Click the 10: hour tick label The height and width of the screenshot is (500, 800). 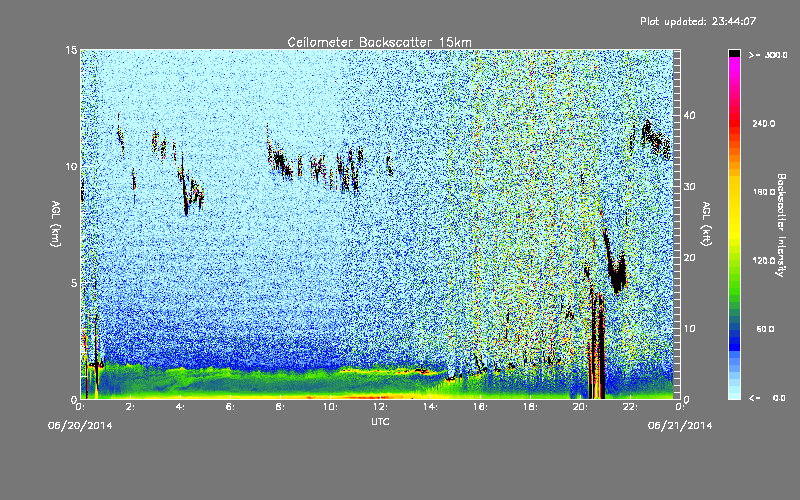click(330, 407)
